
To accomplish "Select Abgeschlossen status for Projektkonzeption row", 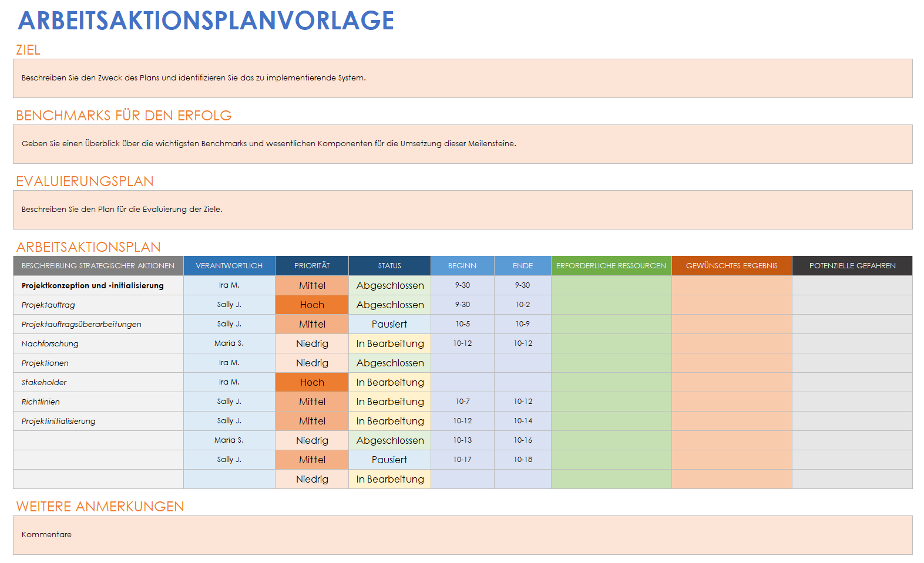I will [389, 285].
